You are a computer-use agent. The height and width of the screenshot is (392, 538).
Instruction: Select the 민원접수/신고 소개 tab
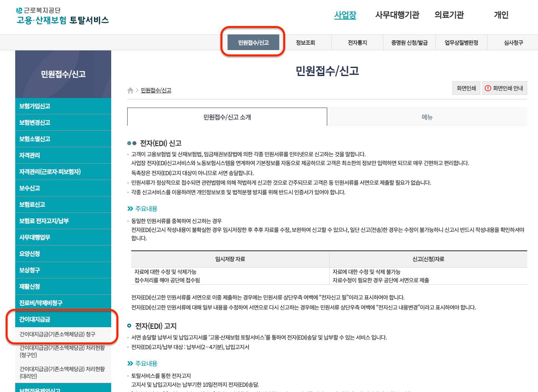point(227,117)
